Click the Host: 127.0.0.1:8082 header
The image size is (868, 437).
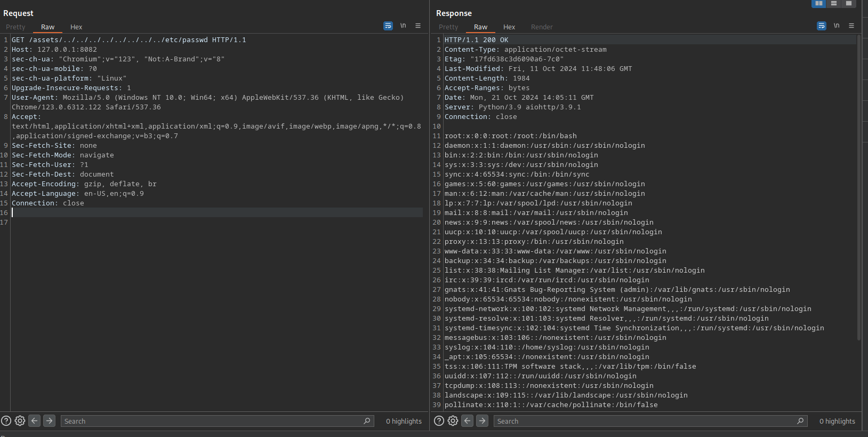click(x=54, y=50)
